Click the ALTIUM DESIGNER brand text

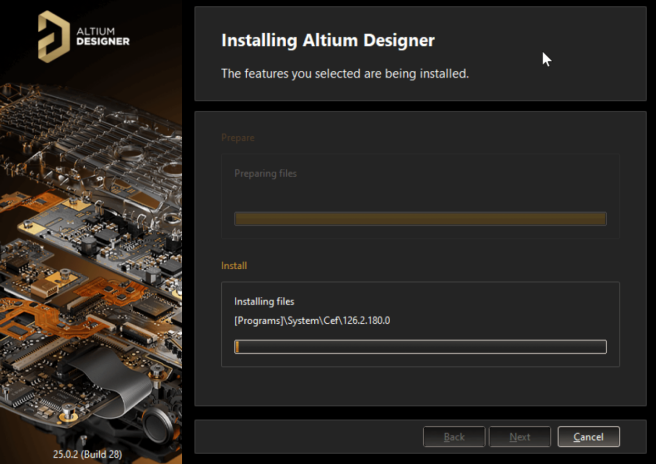tap(103, 36)
